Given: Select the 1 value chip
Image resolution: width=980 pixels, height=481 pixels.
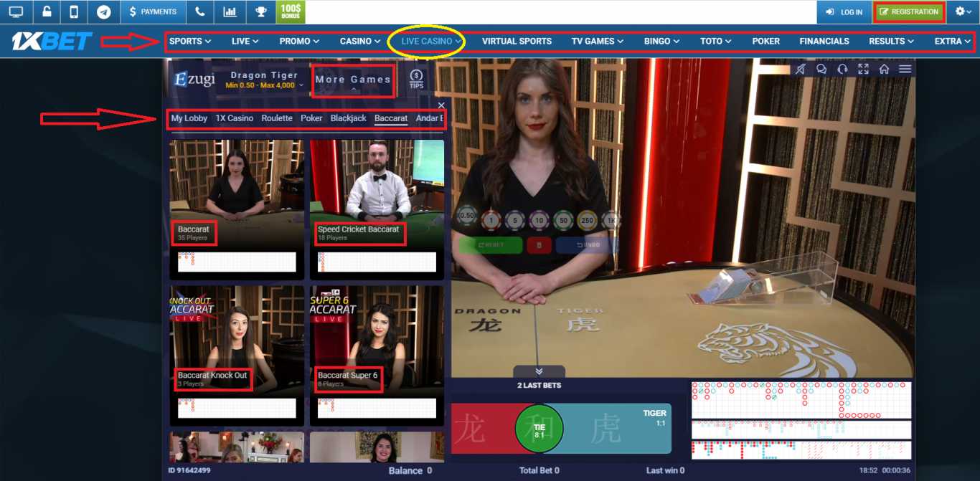Looking at the screenshot, I should 491,220.
